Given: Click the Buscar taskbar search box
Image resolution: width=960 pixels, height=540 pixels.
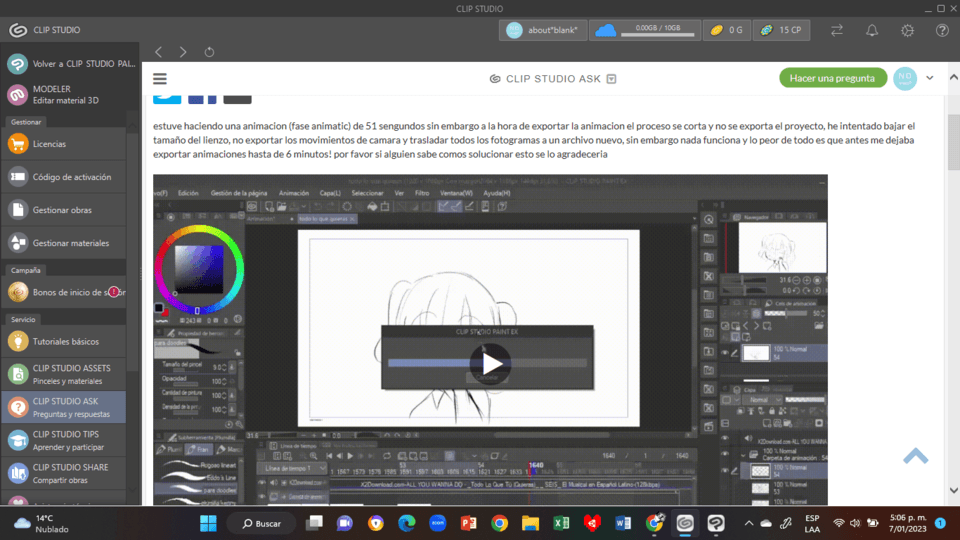Looking at the screenshot, I should (262, 523).
